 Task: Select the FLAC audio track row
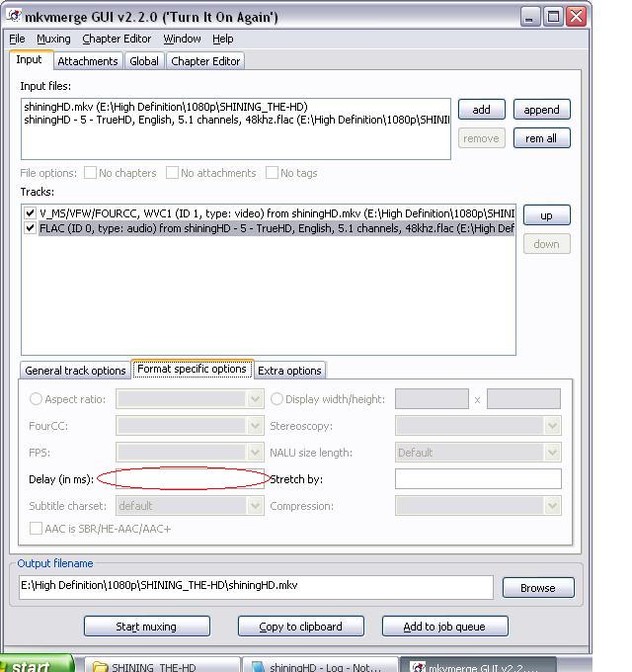click(276, 228)
